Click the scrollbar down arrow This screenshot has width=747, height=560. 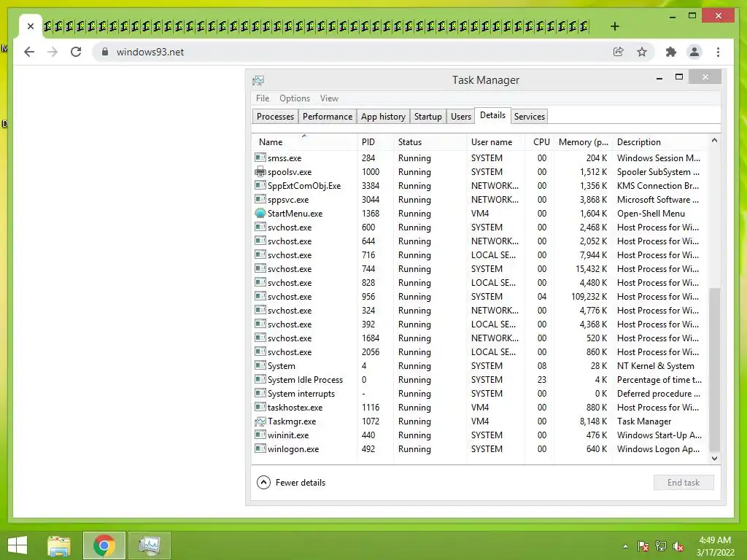point(714,458)
